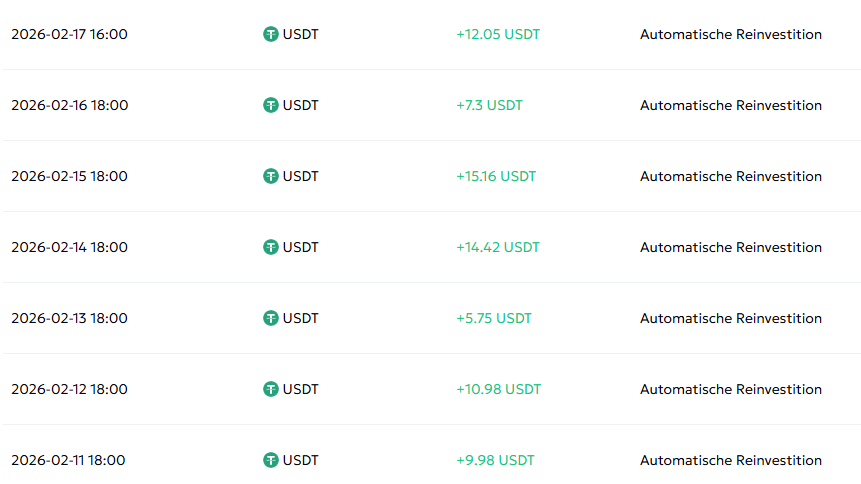Select the +5.75 USDT amount
Image resolution: width=861 pixels, height=484 pixels.
coord(494,318)
